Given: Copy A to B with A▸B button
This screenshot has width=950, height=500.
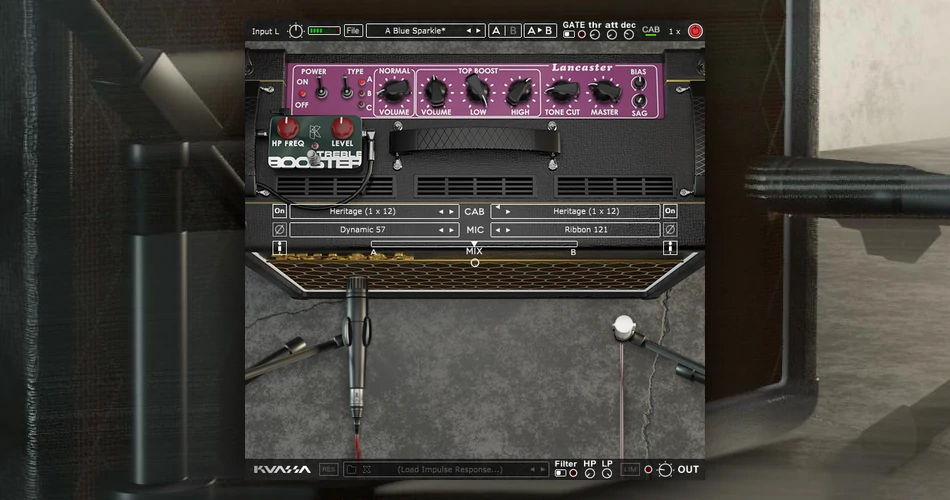Looking at the screenshot, I should click(x=540, y=31).
